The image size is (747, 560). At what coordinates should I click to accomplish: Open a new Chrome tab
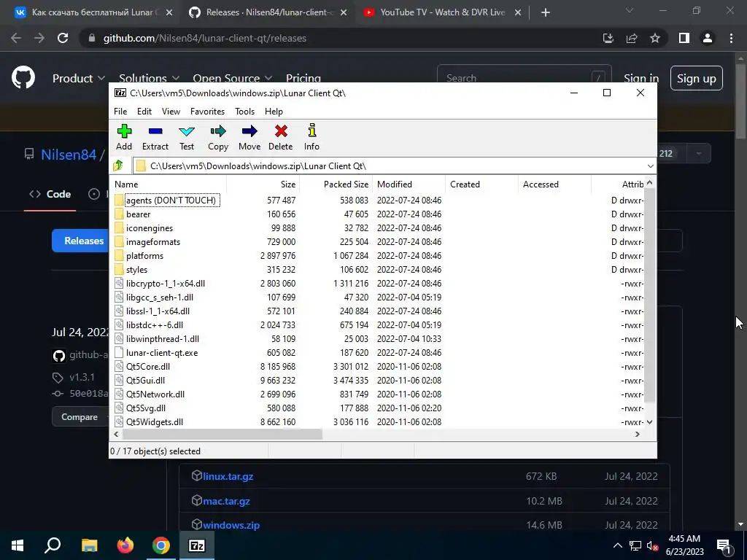click(x=546, y=13)
